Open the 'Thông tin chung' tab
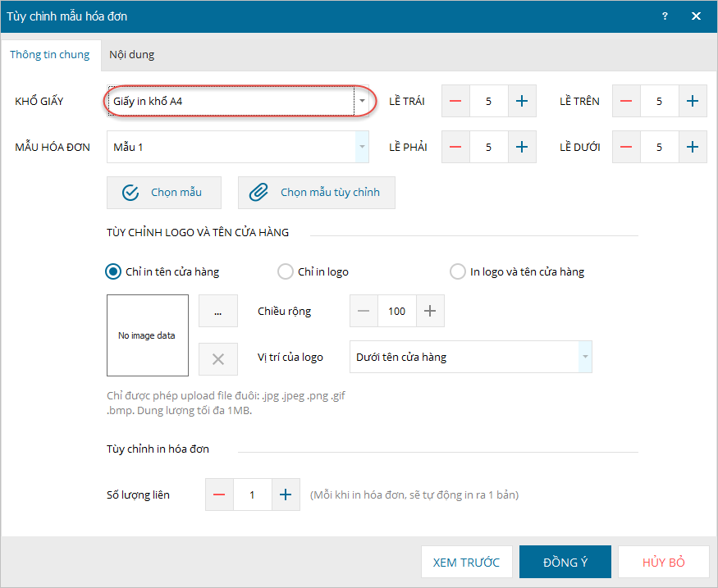The image size is (718, 588). click(x=50, y=55)
